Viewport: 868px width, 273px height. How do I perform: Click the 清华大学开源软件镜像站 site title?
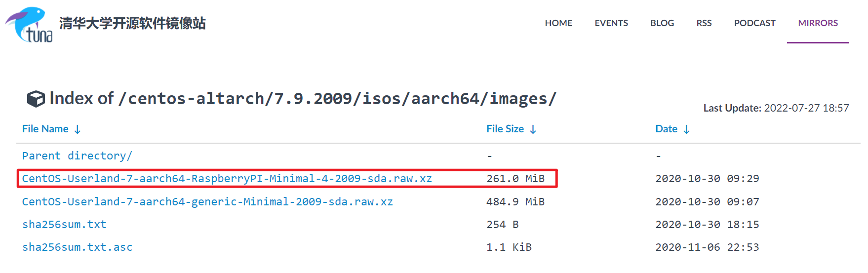click(x=132, y=23)
